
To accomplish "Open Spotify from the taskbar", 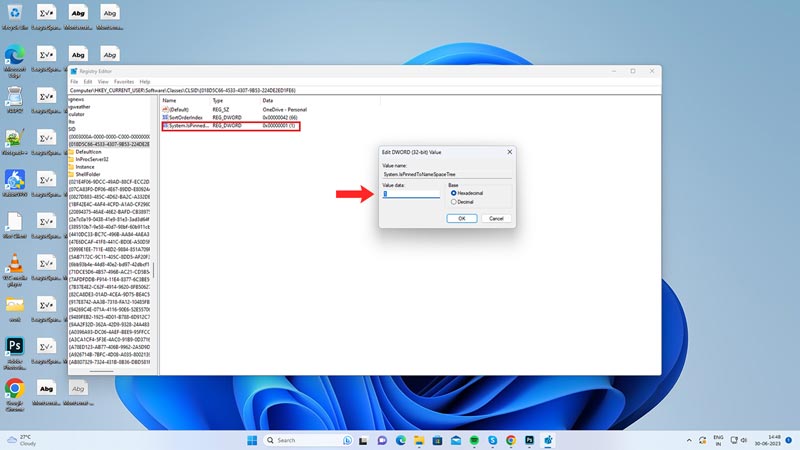I will tap(474, 440).
